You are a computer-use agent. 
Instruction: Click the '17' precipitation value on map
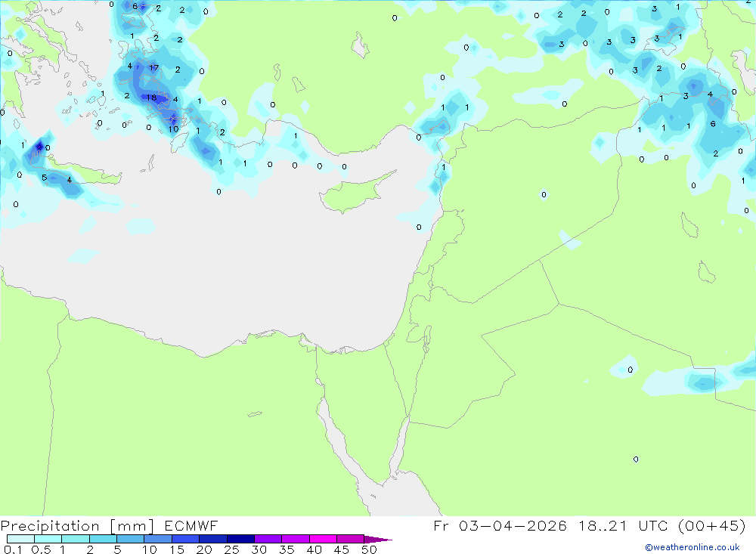[x=153, y=68]
